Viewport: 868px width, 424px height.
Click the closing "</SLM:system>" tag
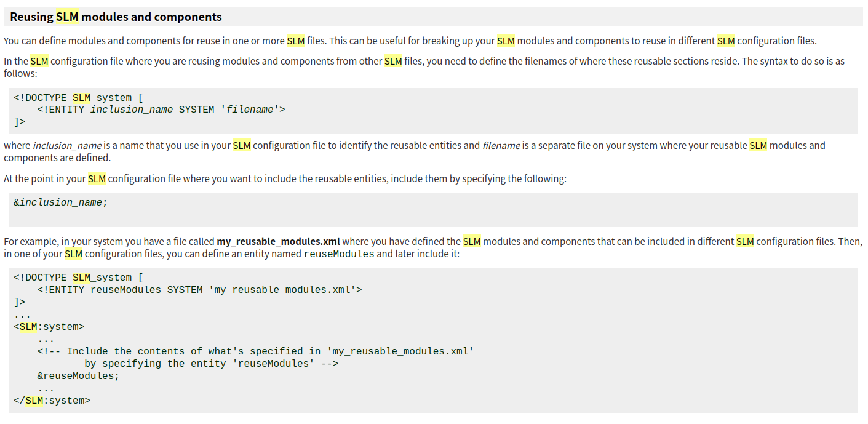pyautogui.click(x=52, y=401)
